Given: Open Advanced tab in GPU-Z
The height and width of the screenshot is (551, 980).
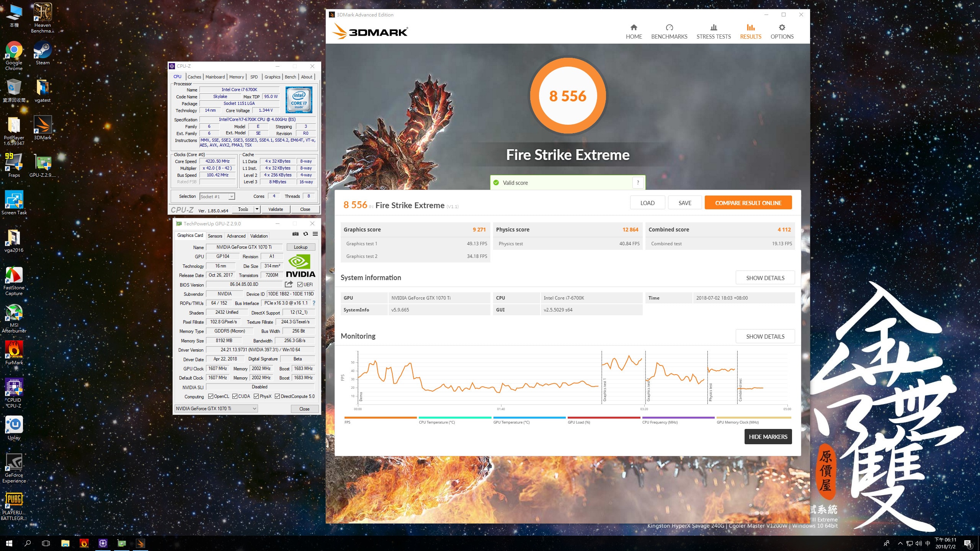Looking at the screenshot, I should (236, 236).
